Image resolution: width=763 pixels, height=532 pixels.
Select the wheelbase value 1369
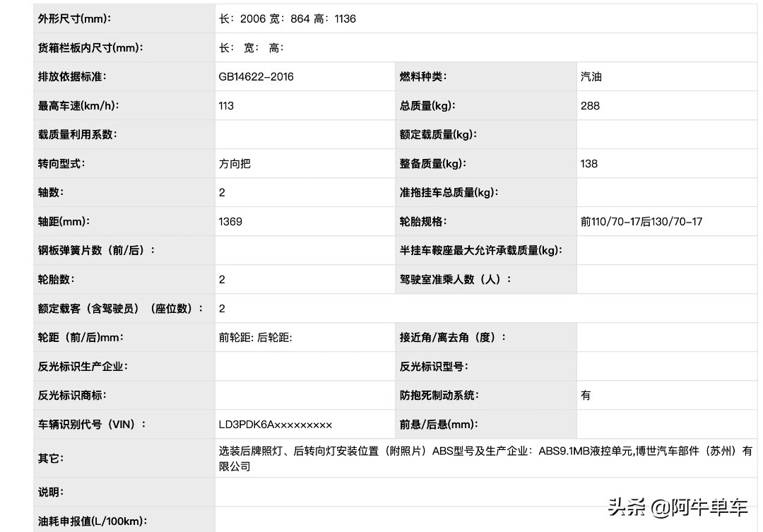coord(230,221)
